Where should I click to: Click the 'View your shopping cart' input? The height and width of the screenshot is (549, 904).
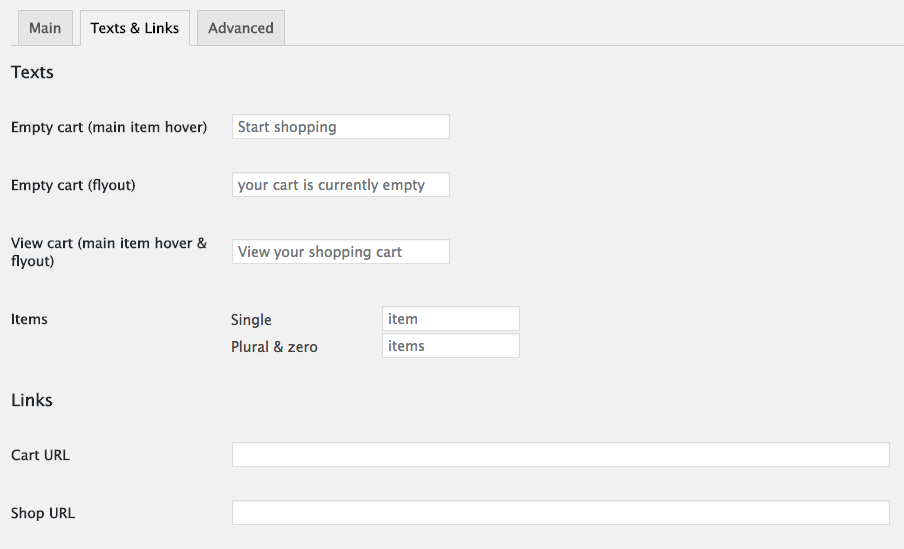tap(340, 252)
